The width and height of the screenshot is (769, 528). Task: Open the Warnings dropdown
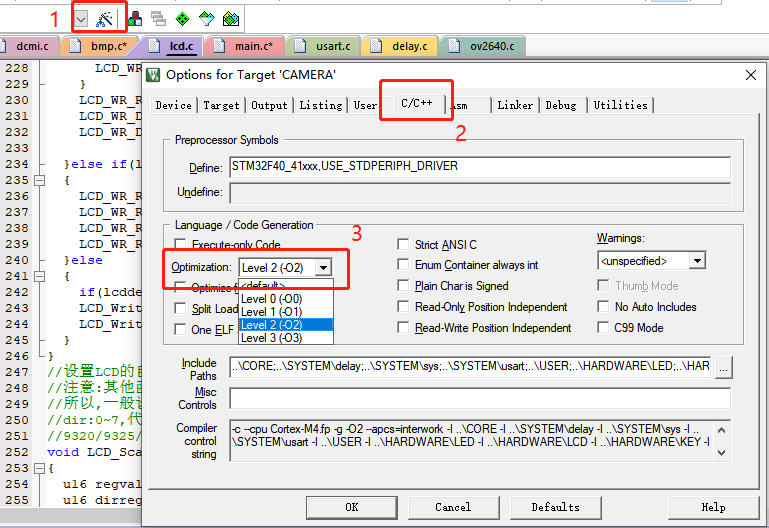coord(697,261)
